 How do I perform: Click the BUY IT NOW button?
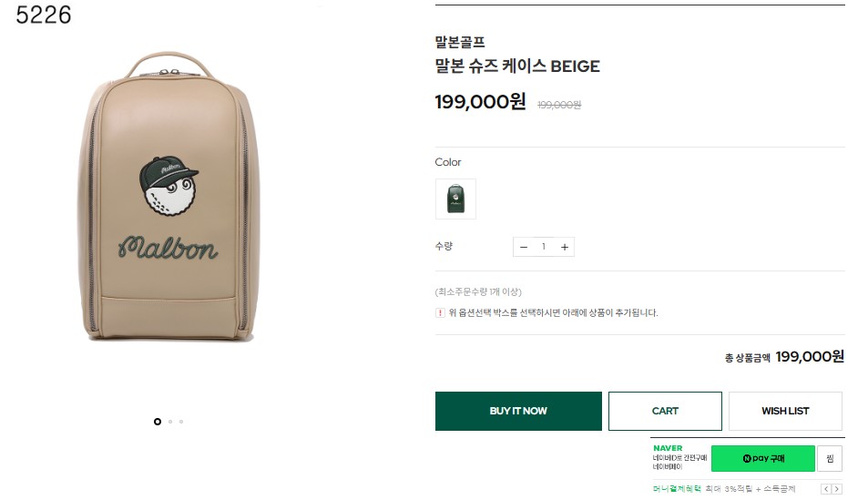pyautogui.click(x=518, y=411)
